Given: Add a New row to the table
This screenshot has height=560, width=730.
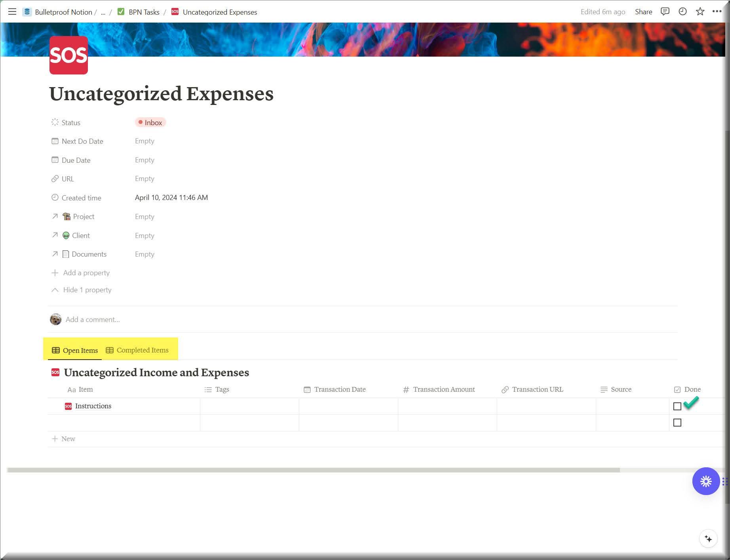Looking at the screenshot, I should pos(63,439).
